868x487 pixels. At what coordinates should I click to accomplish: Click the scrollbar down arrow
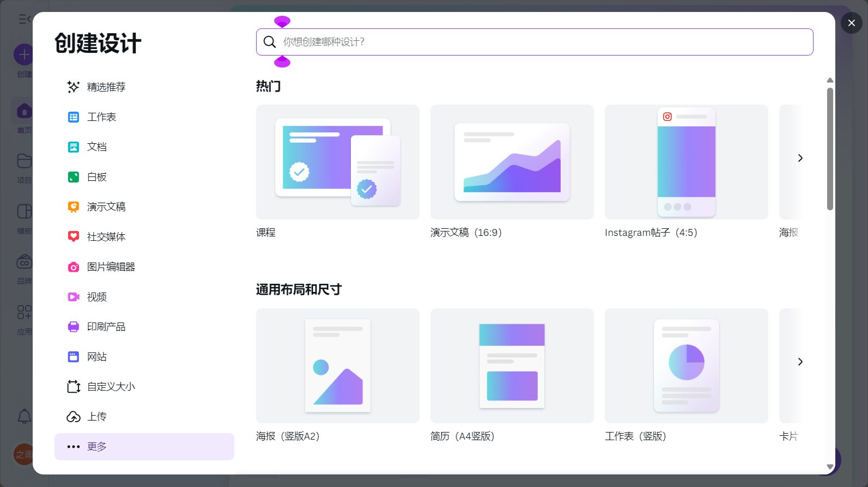(830, 467)
